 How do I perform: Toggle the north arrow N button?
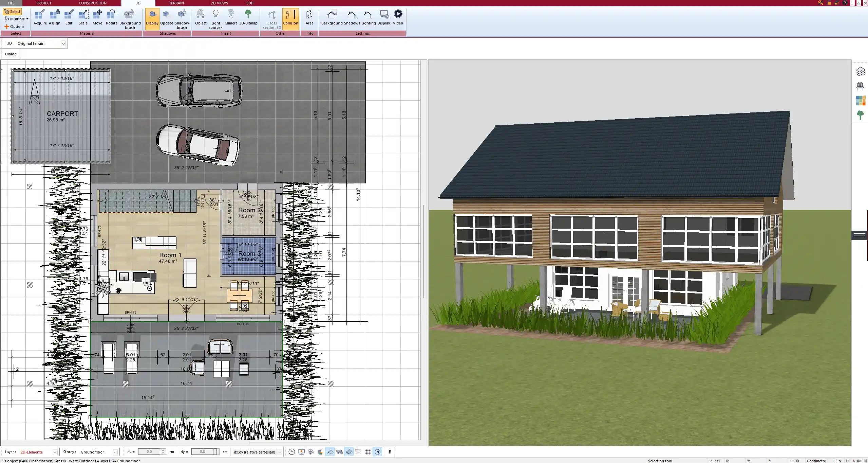tap(377, 452)
